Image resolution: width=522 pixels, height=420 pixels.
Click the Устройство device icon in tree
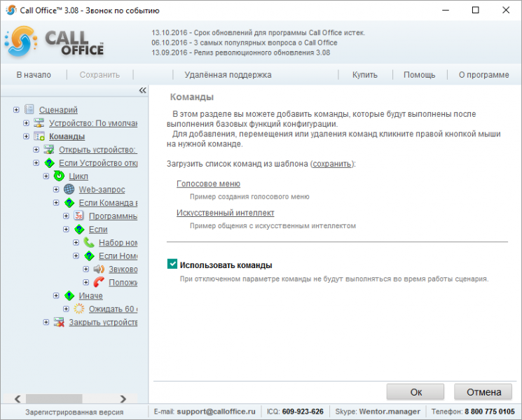[x=39, y=122]
